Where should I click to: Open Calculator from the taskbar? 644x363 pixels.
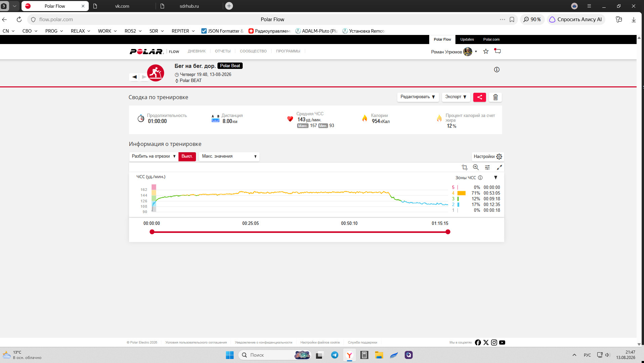click(364, 355)
